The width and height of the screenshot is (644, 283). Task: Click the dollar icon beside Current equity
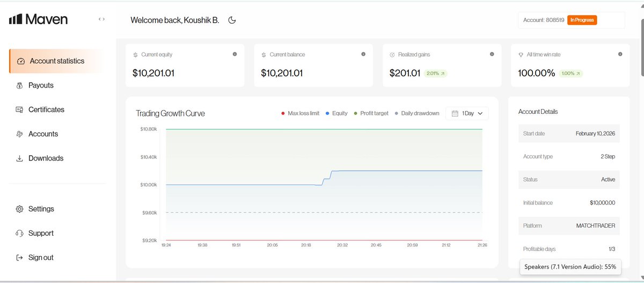(135, 55)
